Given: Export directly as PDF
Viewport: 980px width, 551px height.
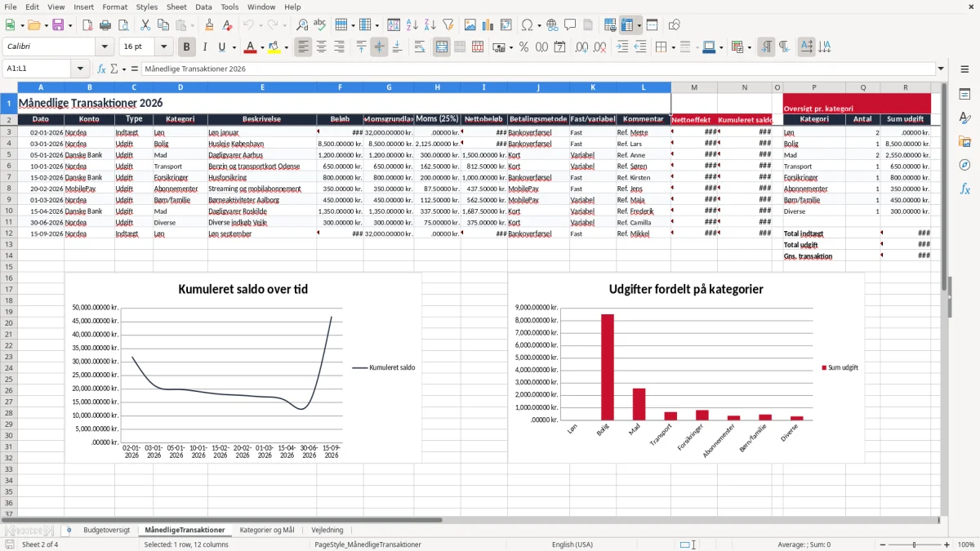Looking at the screenshot, I should point(88,25).
